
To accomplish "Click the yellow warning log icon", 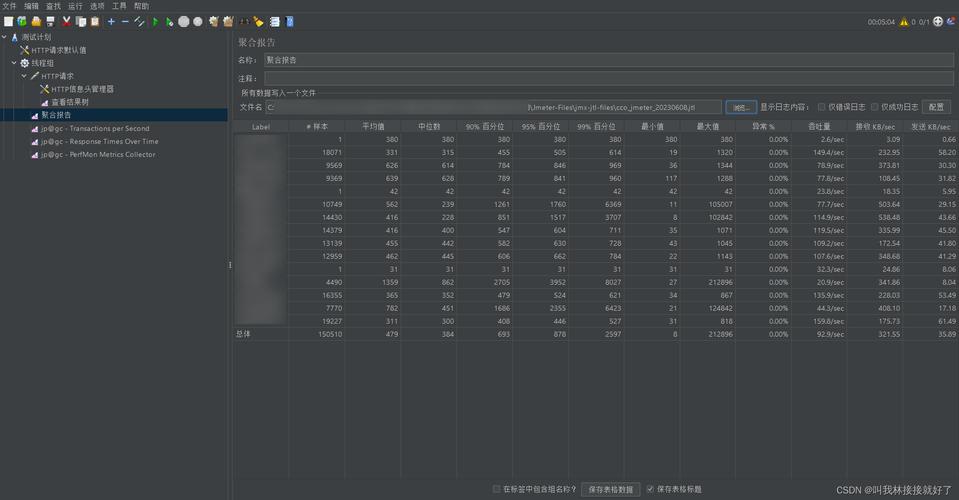I will [904, 21].
